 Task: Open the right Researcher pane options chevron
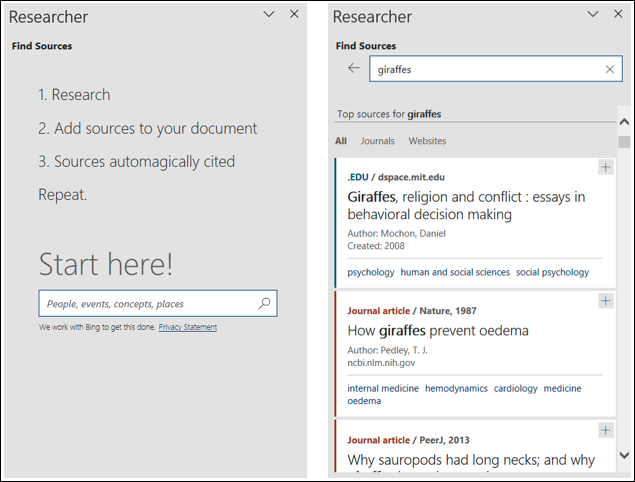[x=592, y=15]
